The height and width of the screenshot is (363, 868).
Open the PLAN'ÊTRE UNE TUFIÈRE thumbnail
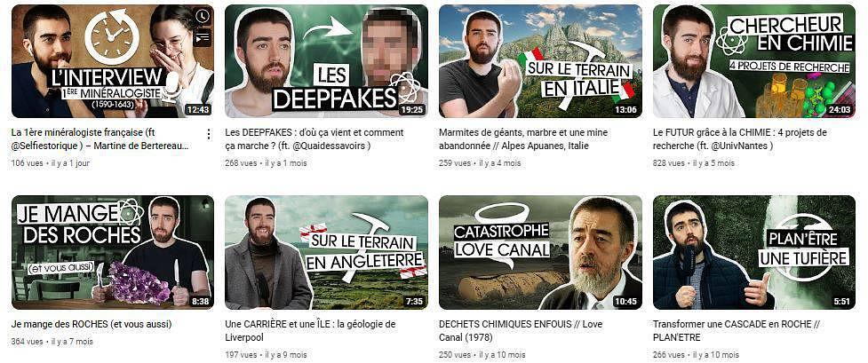[754, 252]
